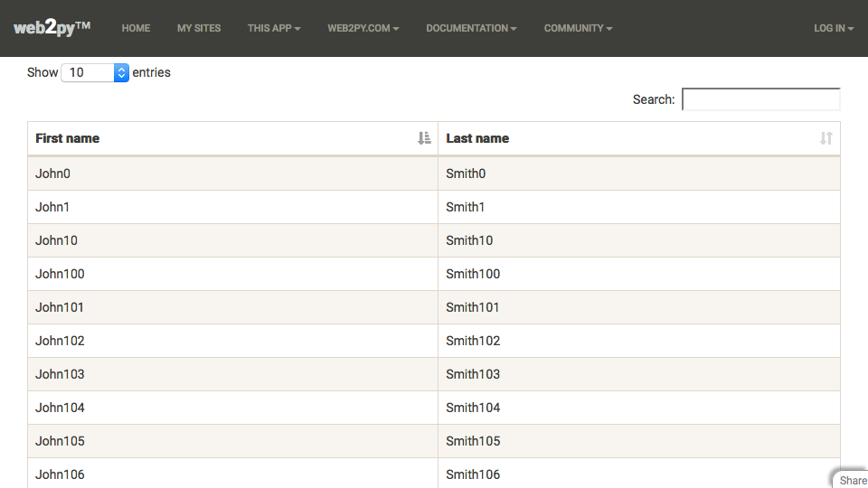Select the Smith10 cell
This screenshot has width=868, height=488.
639,240
